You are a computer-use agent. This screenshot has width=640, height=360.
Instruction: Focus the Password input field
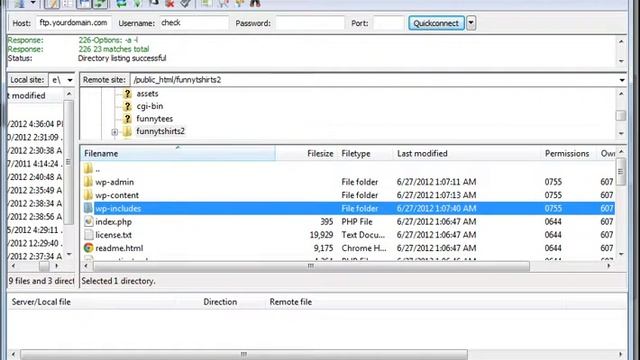tap(310, 23)
